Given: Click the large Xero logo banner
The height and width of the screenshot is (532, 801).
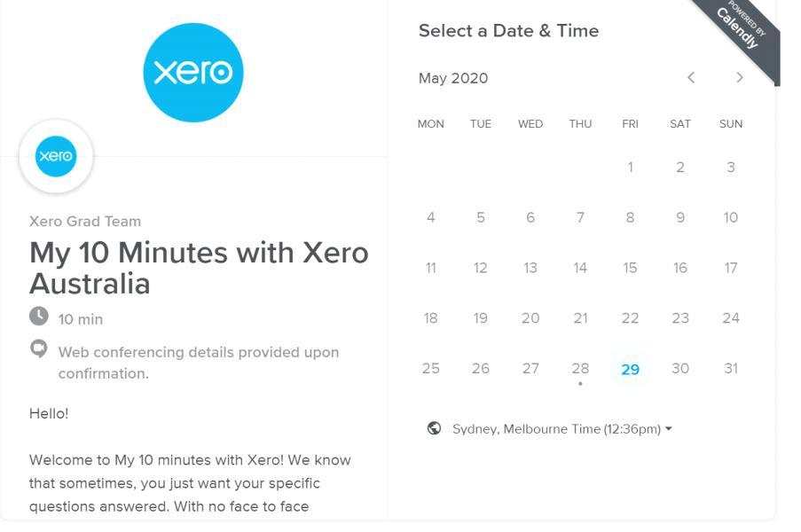Looking at the screenshot, I should click(193, 72).
